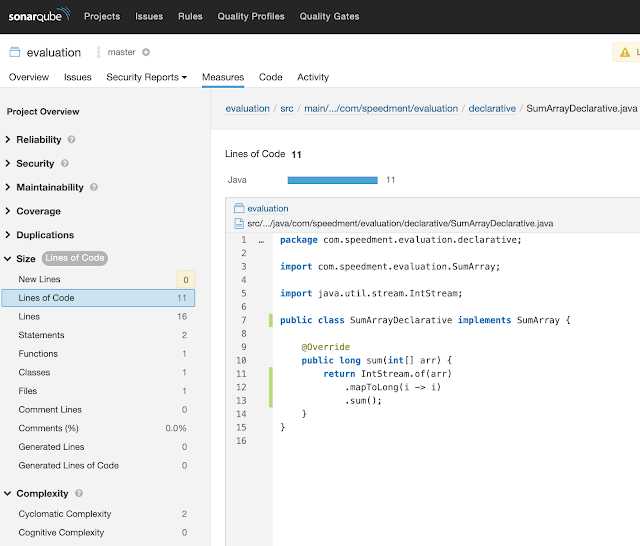This screenshot has width=640, height=546.
Task: Click green coverage marker on line 7
Action: click(x=270, y=320)
